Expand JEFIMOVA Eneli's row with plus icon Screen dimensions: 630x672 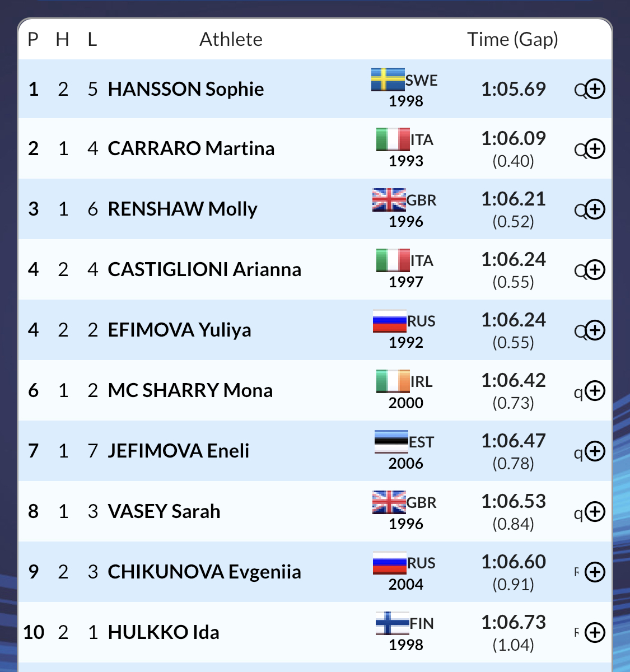click(x=595, y=451)
